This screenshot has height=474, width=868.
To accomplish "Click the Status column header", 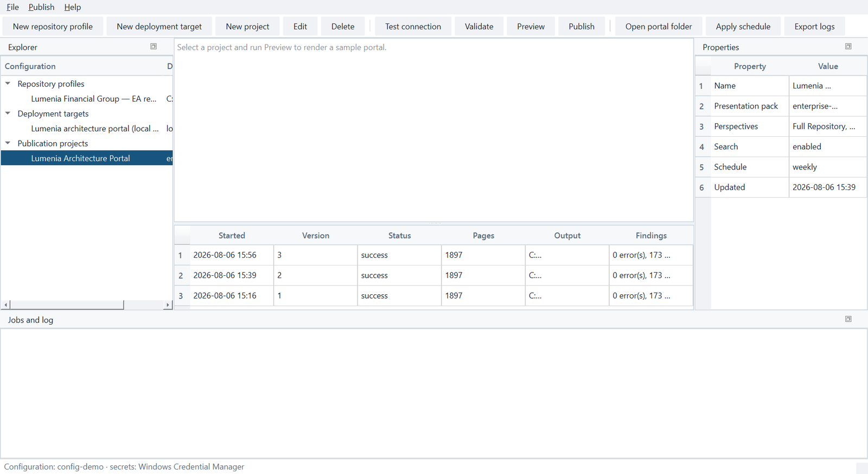I will click(399, 236).
